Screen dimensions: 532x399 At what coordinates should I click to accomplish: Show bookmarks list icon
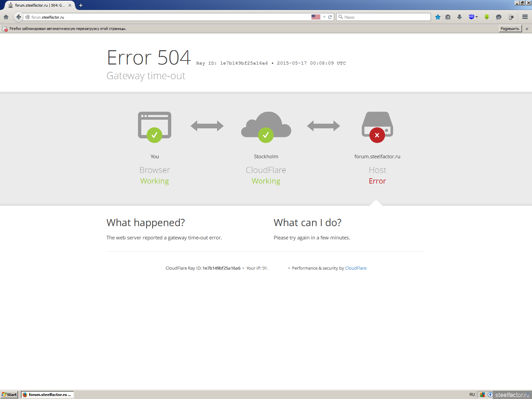[448, 17]
